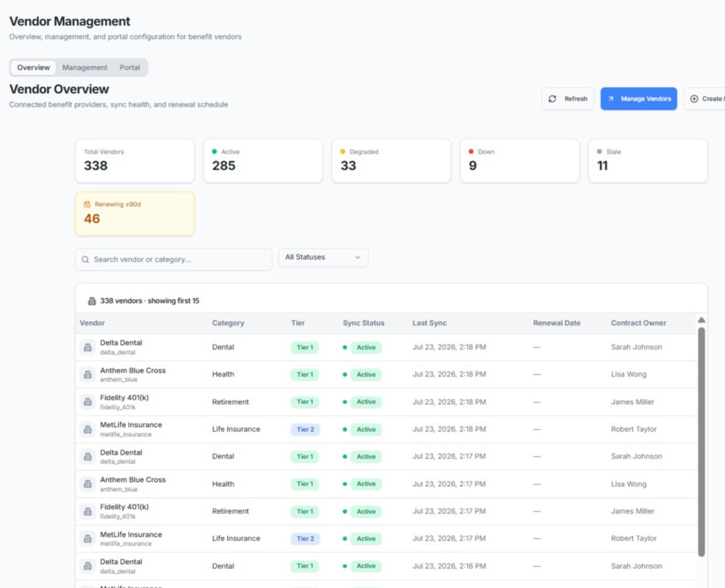
Task: Click the vendor table vertical scrollbar thumb
Action: click(x=702, y=442)
